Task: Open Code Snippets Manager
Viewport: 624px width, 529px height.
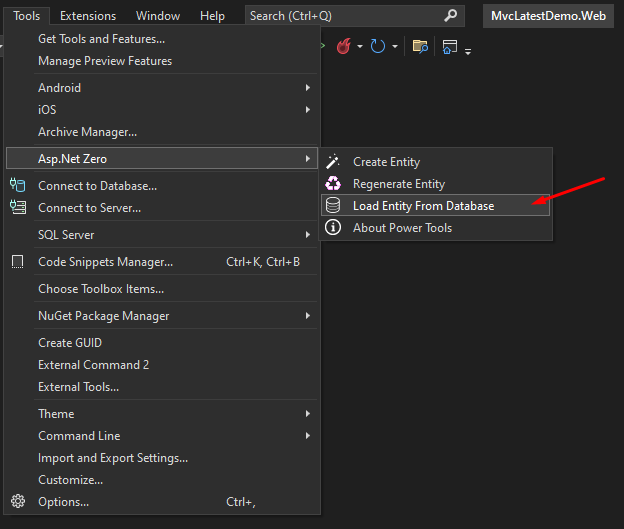Action: coord(162,262)
